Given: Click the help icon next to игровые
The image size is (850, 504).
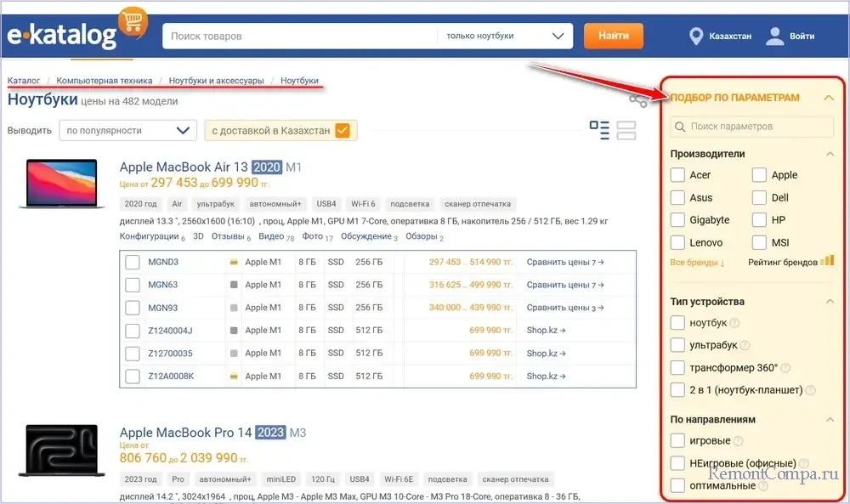Looking at the screenshot, I should coord(738,441).
